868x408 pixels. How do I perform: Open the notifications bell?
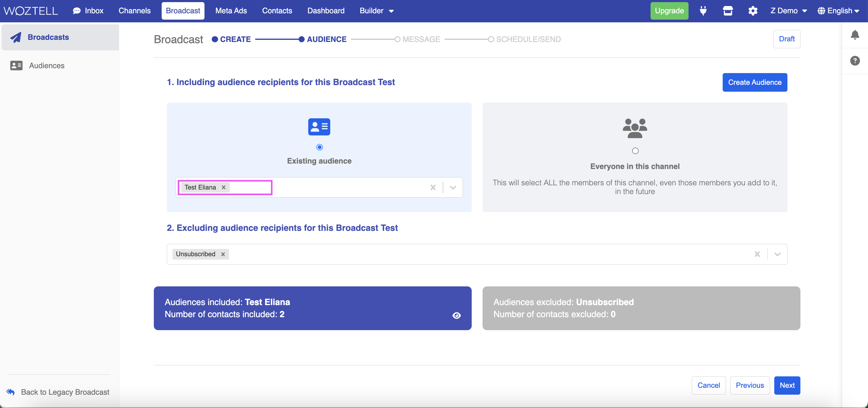[x=855, y=35]
